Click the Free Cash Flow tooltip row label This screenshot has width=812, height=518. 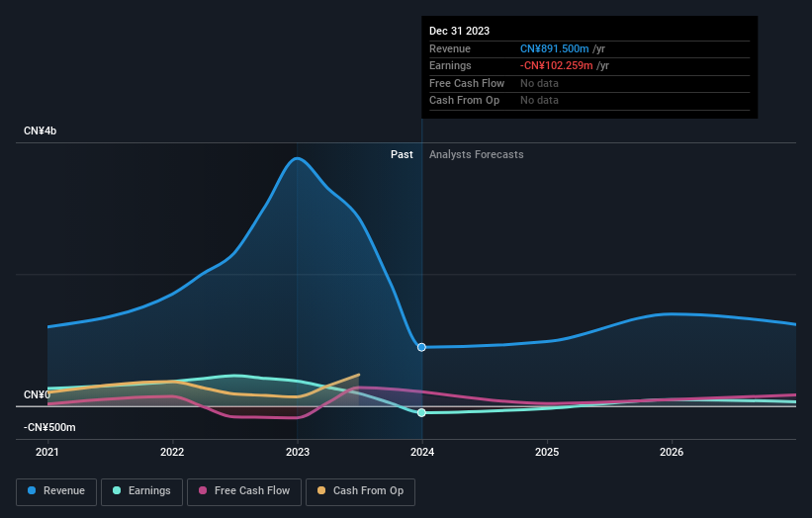click(x=467, y=83)
